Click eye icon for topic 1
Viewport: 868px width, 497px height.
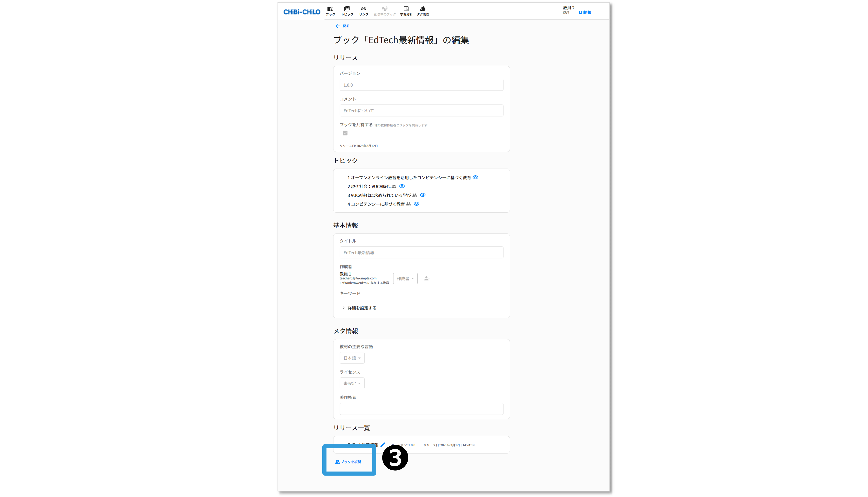(x=475, y=177)
